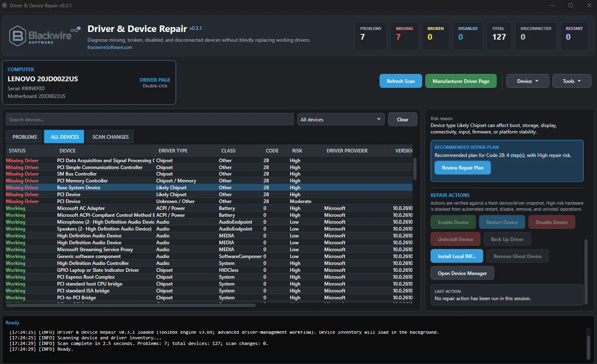Open the Device dropdown menu
Image resolution: width=597 pixels, height=364 pixels.
[527, 81]
